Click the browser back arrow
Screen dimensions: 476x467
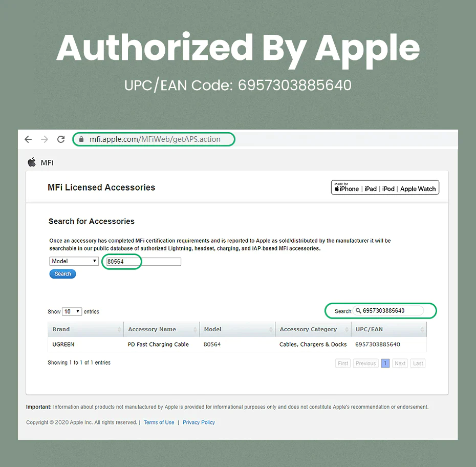pos(28,139)
